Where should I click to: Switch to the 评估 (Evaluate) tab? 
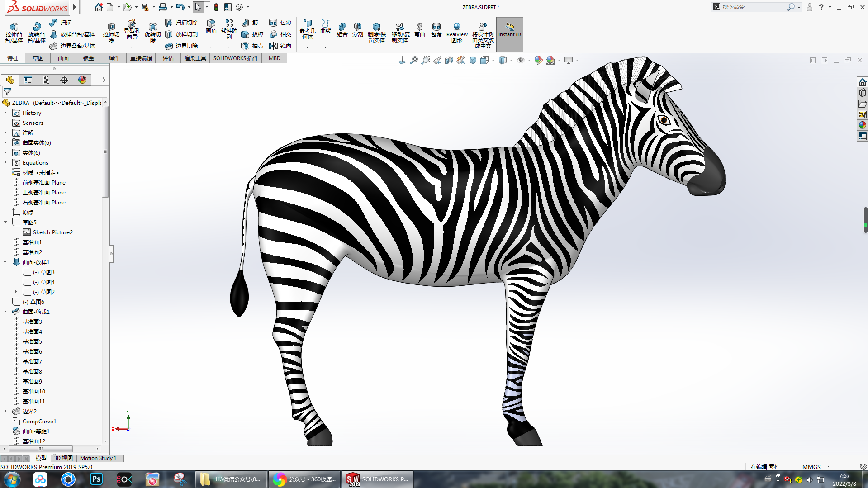[168, 58]
